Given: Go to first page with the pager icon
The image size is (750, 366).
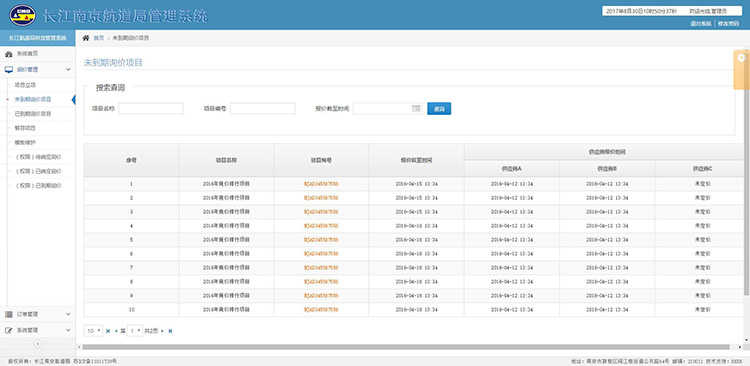Looking at the screenshot, I should [x=108, y=331].
